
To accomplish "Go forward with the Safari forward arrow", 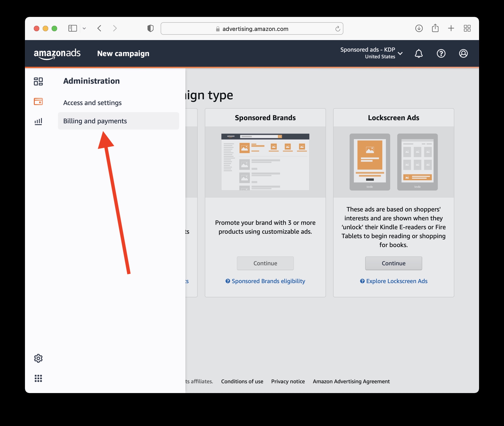I will (115, 28).
